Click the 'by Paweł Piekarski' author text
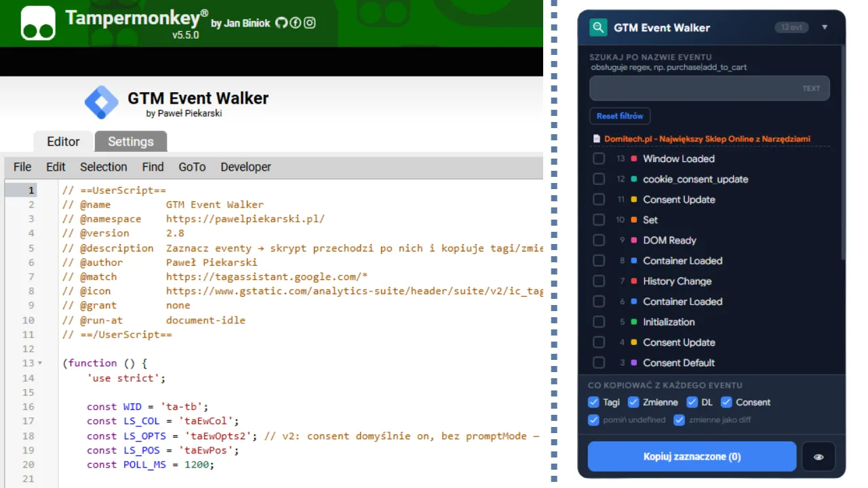Screen dimensions: 868x488 pyautogui.click(x=184, y=113)
